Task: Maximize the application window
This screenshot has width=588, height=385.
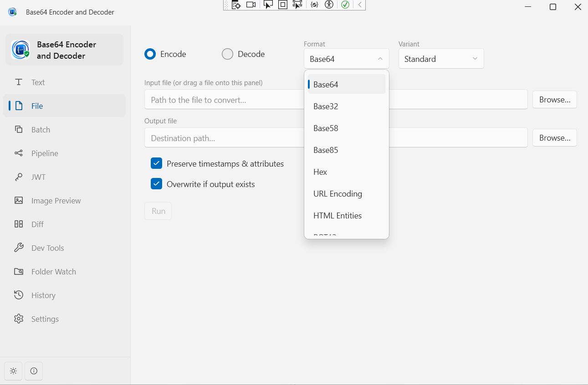Action: [553, 7]
